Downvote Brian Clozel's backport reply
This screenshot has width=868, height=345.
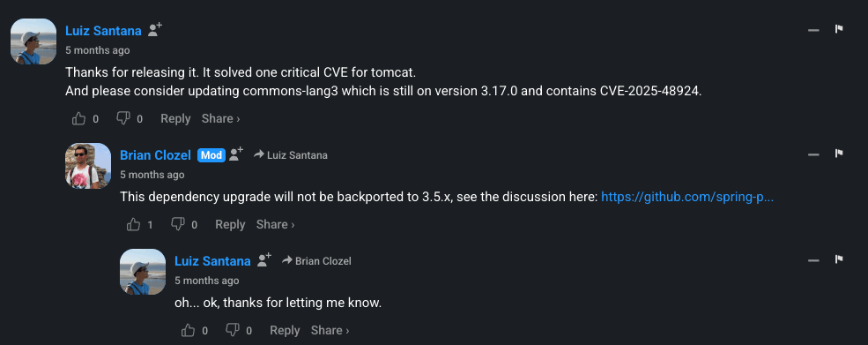pyautogui.click(x=178, y=224)
